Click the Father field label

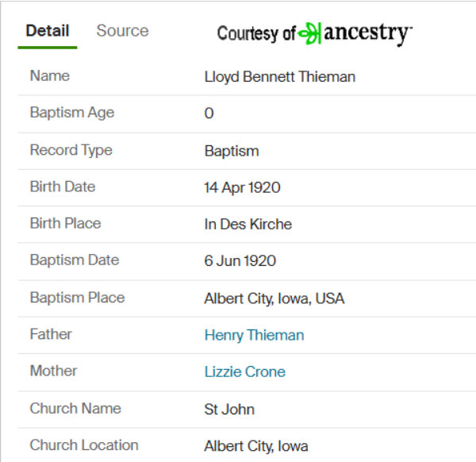coord(51,334)
